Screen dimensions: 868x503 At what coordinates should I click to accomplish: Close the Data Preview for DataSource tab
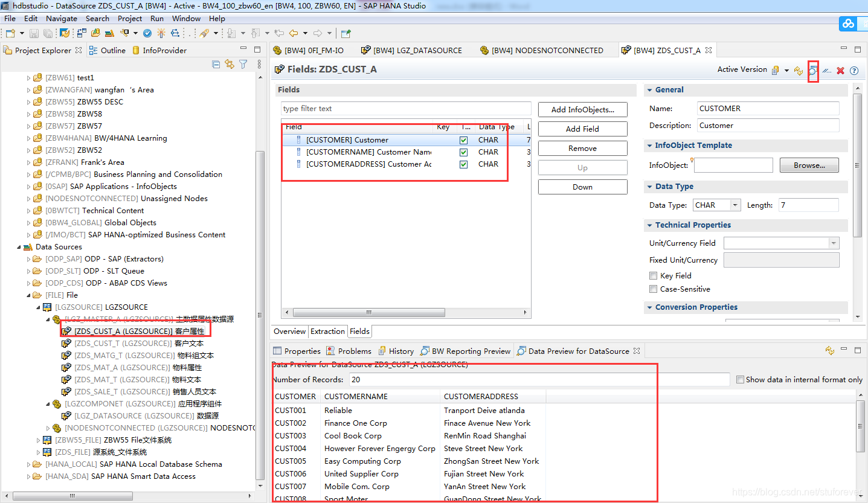click(636, 351)
